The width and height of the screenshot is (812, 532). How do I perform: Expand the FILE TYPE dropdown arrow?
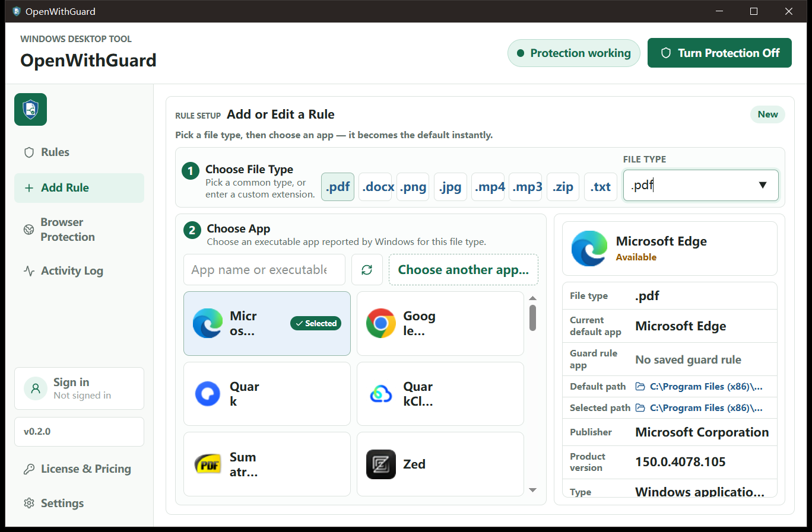click(763, 185)
